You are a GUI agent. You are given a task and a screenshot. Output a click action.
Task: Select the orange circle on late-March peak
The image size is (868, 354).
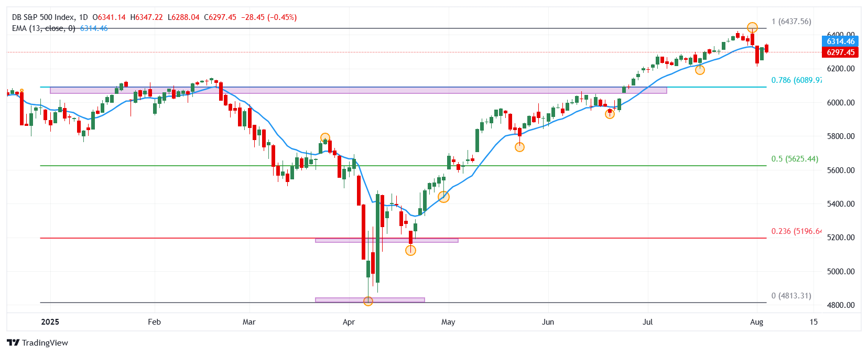(325, 138)
